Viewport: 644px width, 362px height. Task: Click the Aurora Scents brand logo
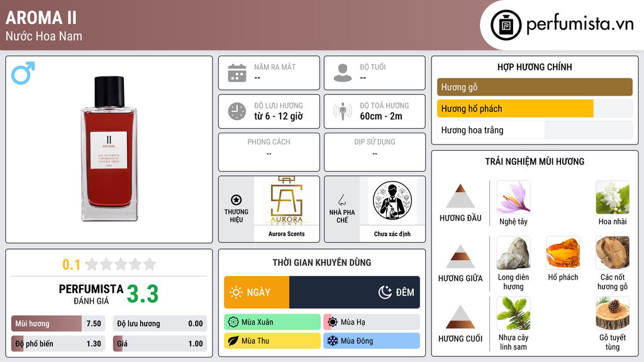pos(286,201)
